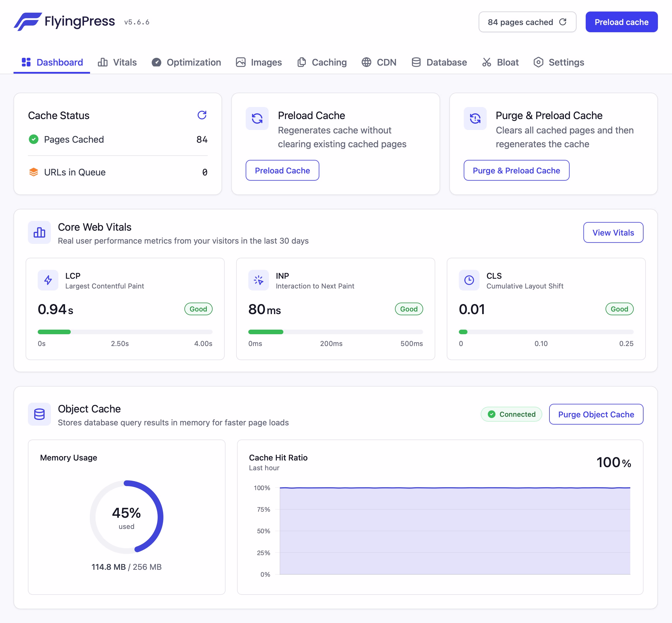Image resolution: width=672 pixels, height=623 pixels.
Task: Click the refresh icon beside 84 pages cached
Action: coord(562,22)
